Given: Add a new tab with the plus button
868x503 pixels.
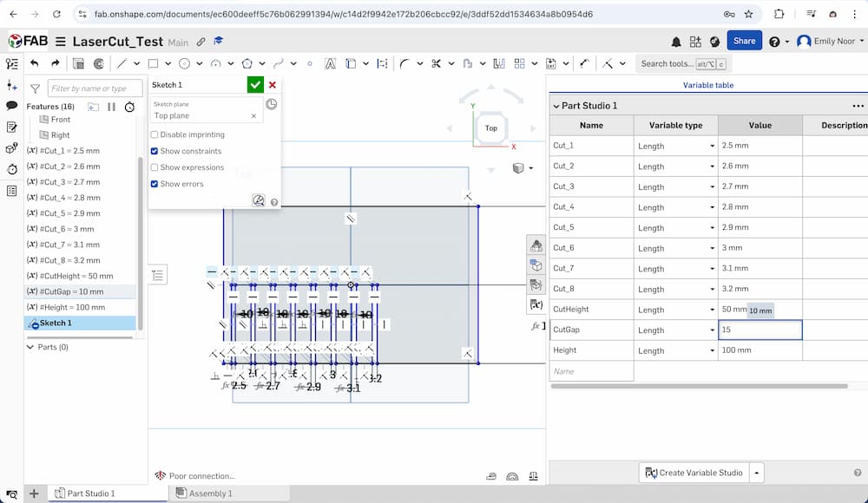Looking at the screenshot, I should click(34, 493).
